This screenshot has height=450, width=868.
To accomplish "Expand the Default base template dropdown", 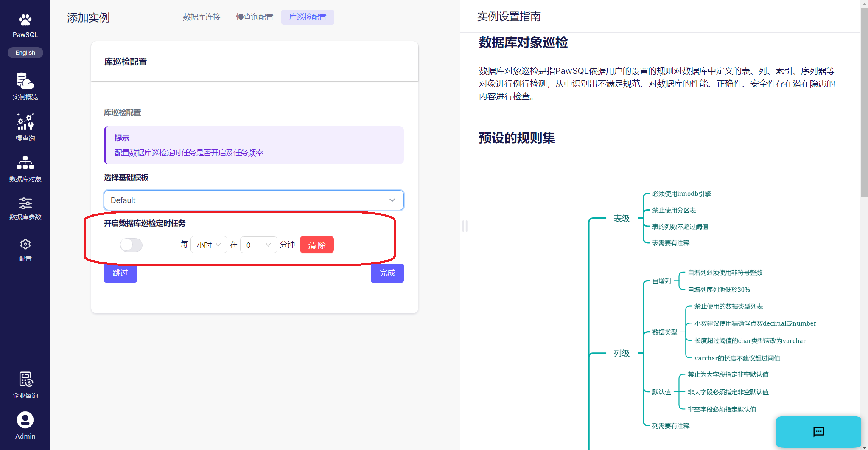I will click(x=253, y=200).
